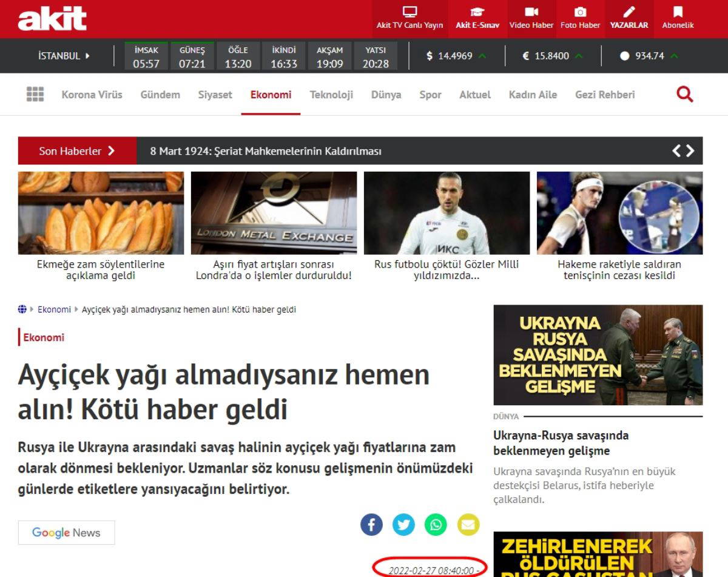728x577 pixels.
Task: Click the red search magnifier icon
Action: tap(685, 94)
